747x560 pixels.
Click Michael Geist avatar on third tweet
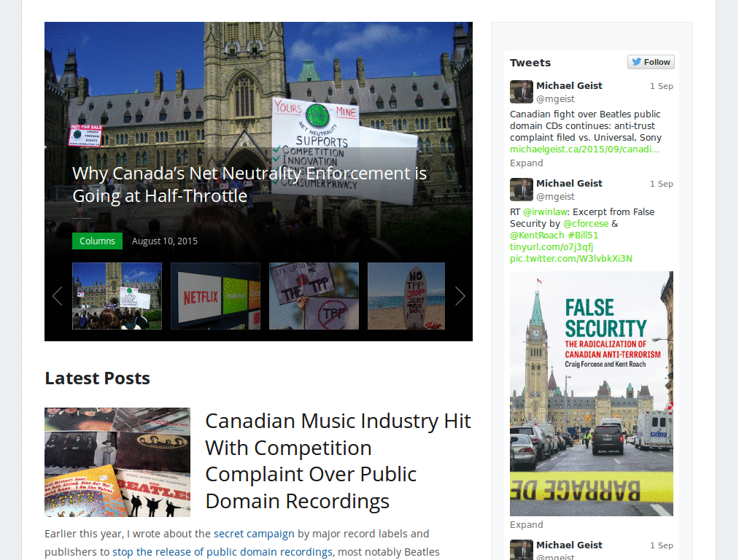521,550
